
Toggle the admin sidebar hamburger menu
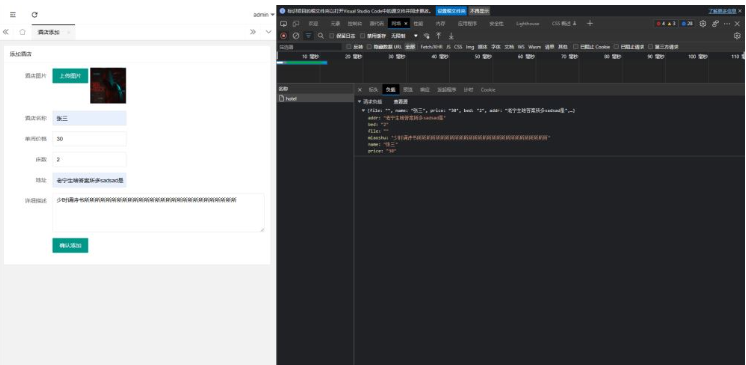(x=13, y=15)
